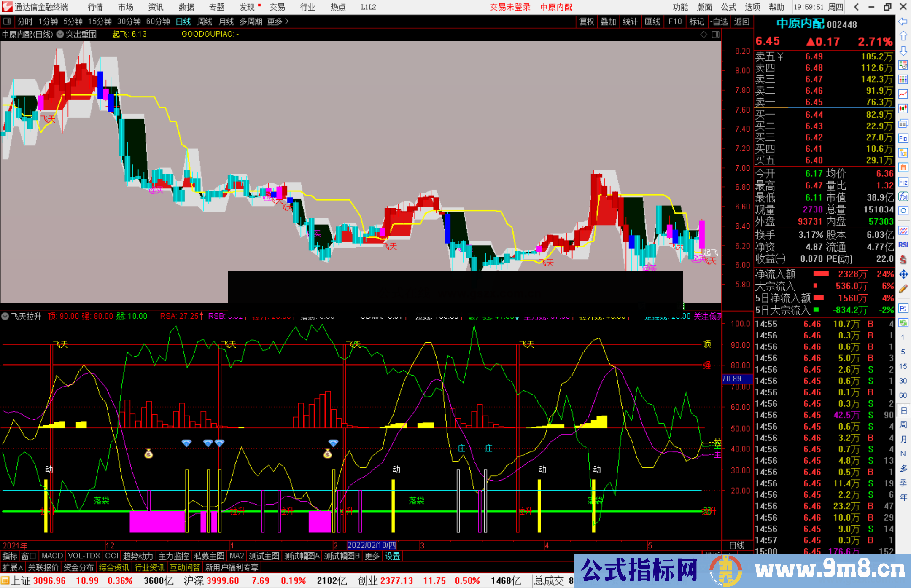Toggle the panel square icon left of 分时
This screenshot has height=588, width=911.
(x=7, y=21)
